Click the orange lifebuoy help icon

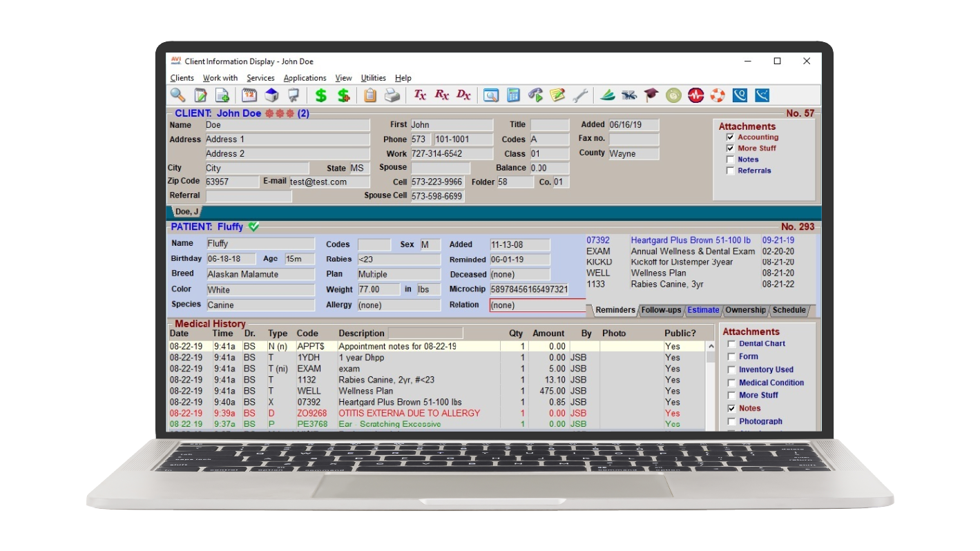(x=718, y=95)
